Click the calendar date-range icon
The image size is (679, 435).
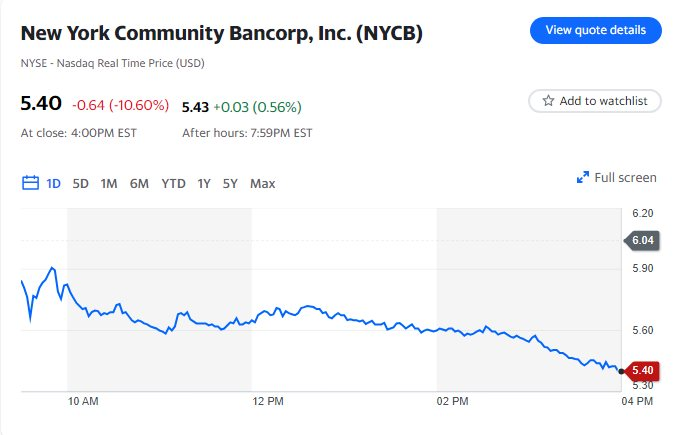(29, 183)
